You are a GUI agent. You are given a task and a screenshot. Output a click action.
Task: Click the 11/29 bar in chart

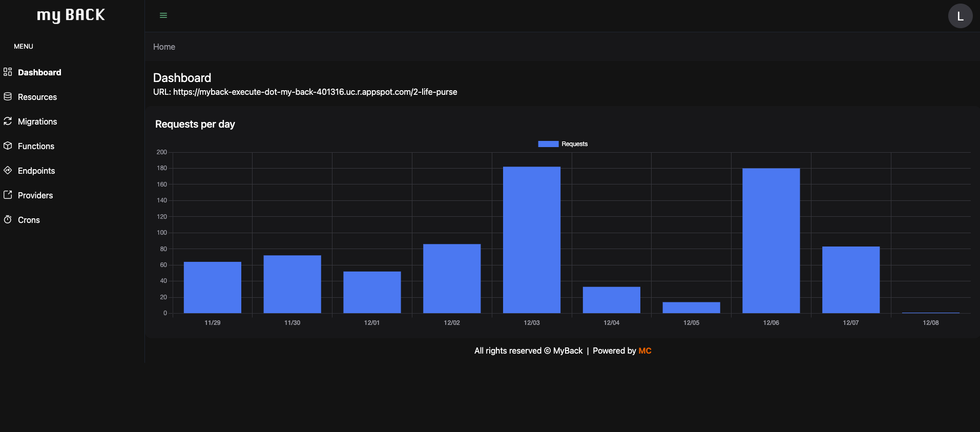point(212,287)
